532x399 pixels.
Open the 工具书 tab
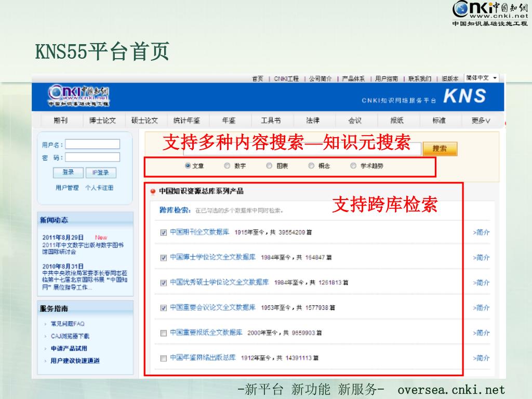[271, 121]
